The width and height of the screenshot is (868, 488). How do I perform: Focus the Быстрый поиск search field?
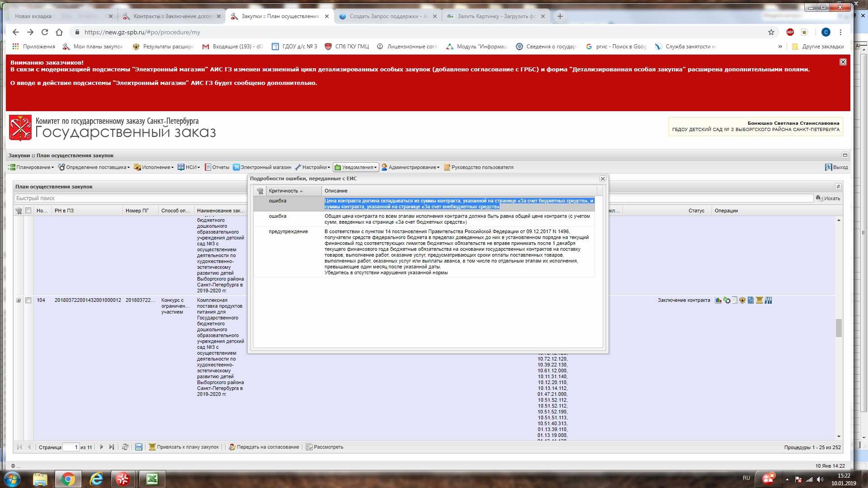(x=414, y=198)
